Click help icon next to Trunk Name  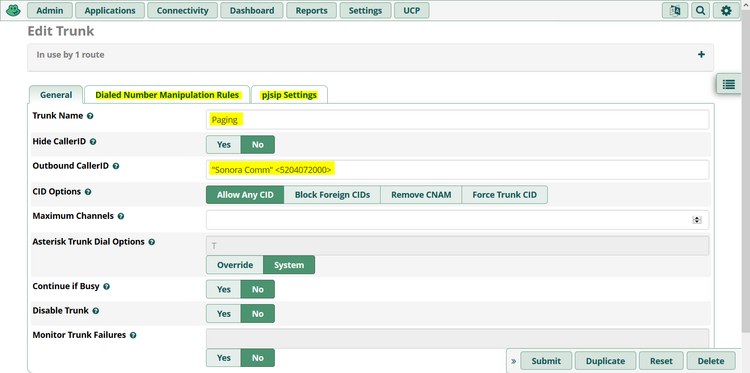tap(90, 116)
